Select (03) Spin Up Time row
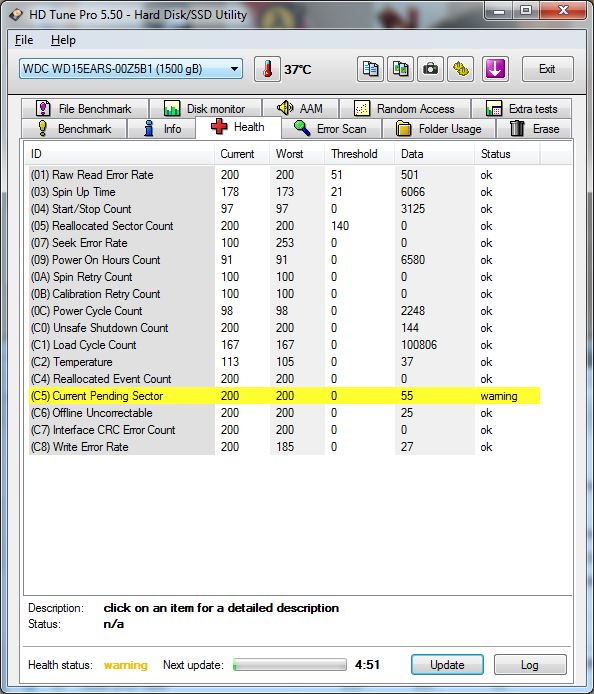The height and width of the screenshot is (694, 594). pyautogui.click(x=284, y=192)
